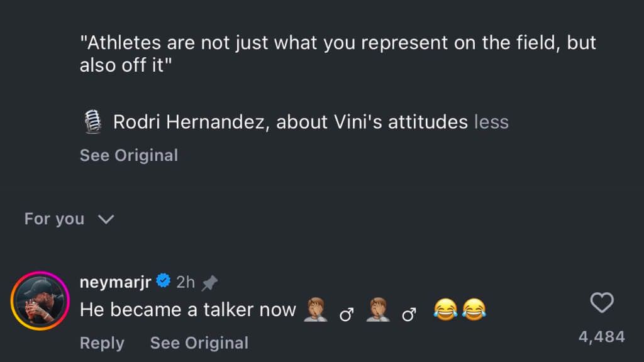
Task: Click the "2h" timestamp on neymarjr's comment
Action: click(x=186, y=282)
